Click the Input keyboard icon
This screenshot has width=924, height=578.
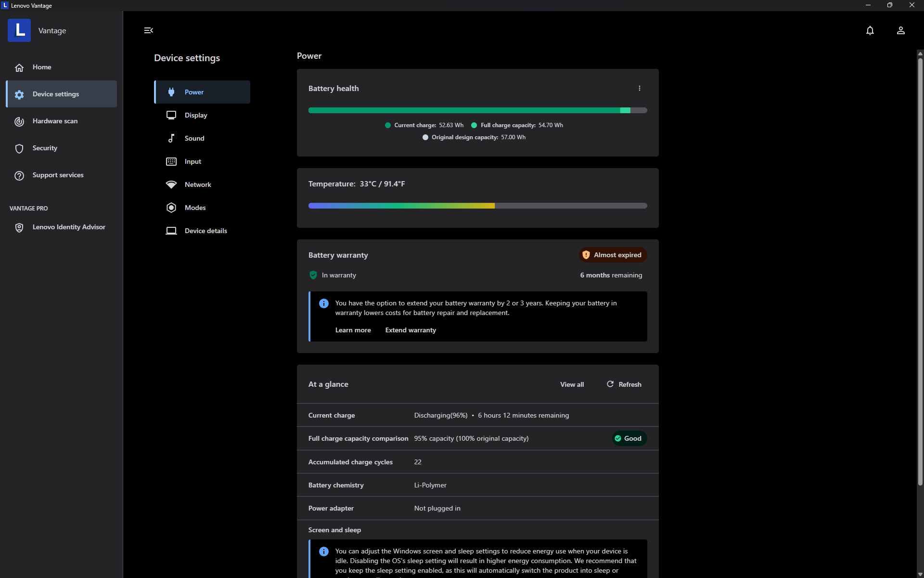pyautogui.click(x=171, y=161)
